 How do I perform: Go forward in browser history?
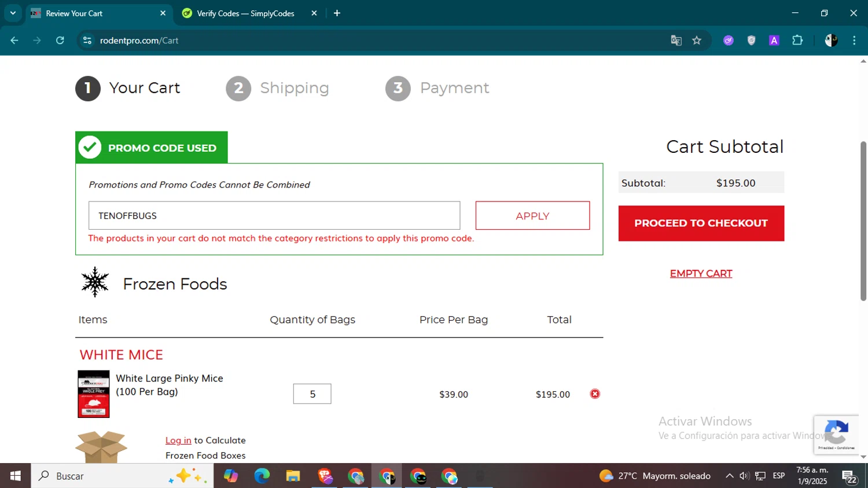coord(37,41)
